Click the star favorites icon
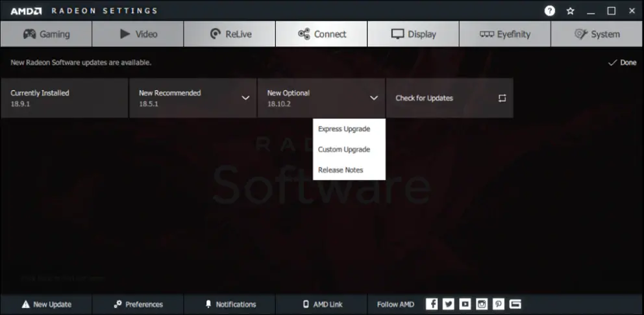The width and height of the screenshot is (644, 315). point(570,11)
